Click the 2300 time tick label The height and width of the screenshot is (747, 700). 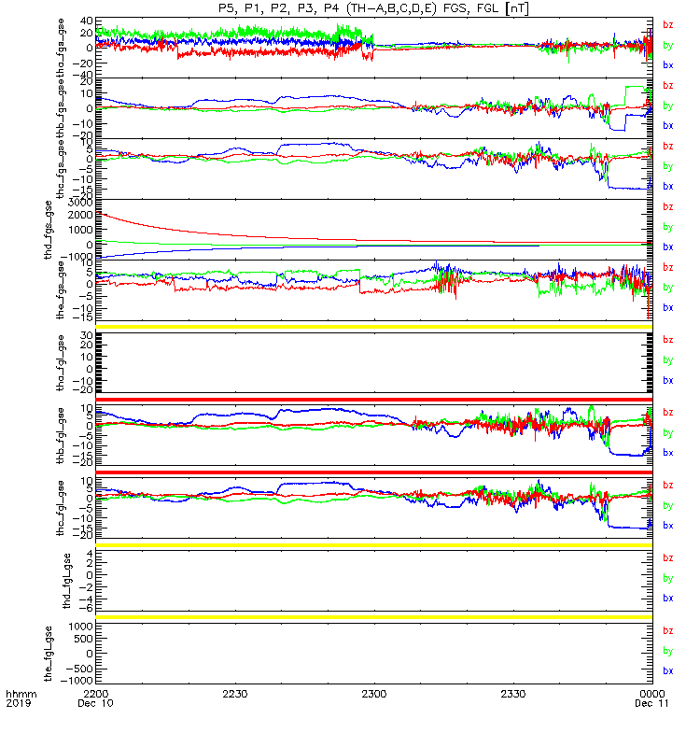click(374, 694)
